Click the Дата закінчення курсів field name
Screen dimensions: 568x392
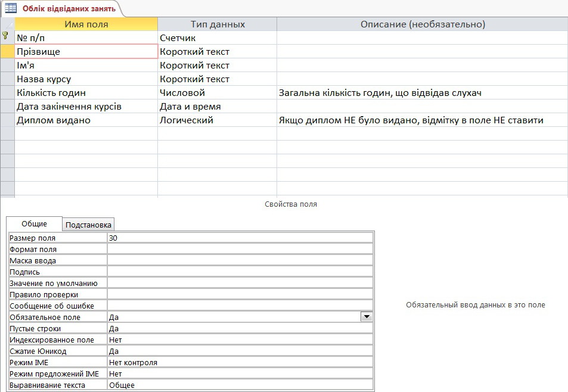[x=86, y=107]
